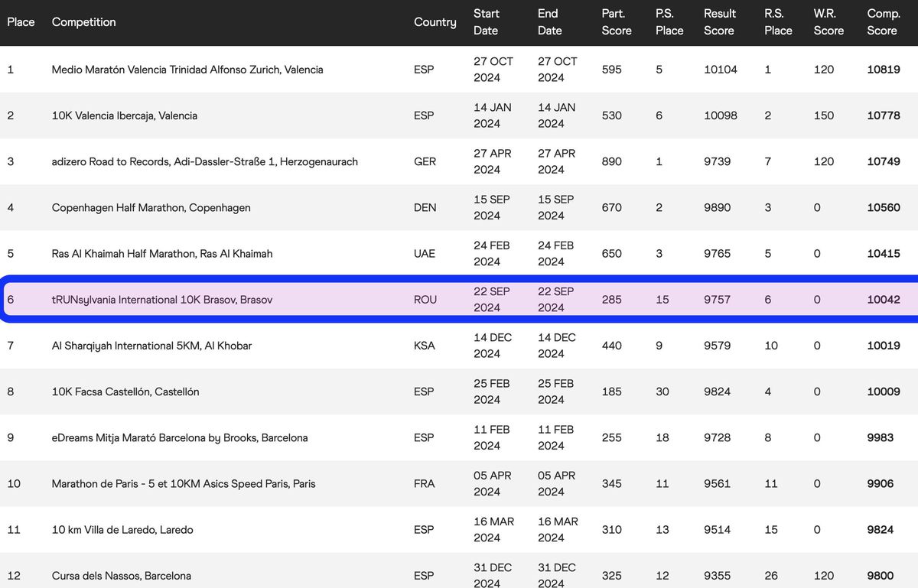
Task: Sort by Comp. Score header
Action: (x=882, y=22)
